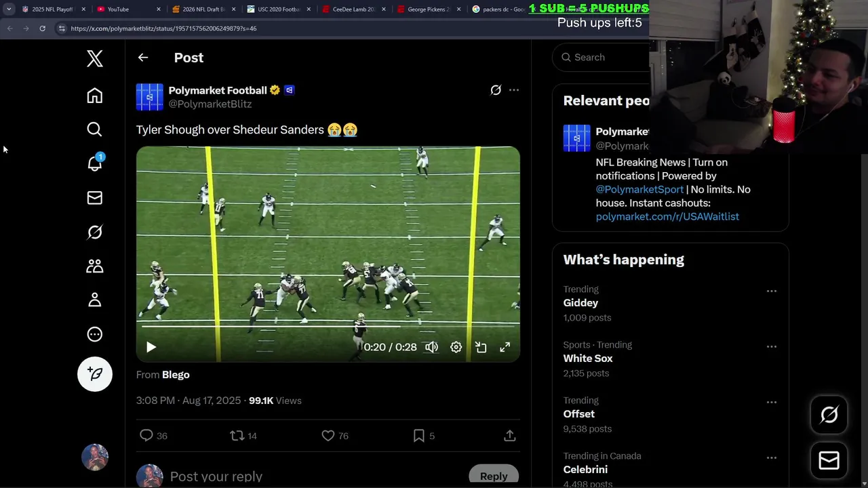This screenshot has width=868, height=488.
Task: Click the address bar URL
Action: click(x=163, y=28)
